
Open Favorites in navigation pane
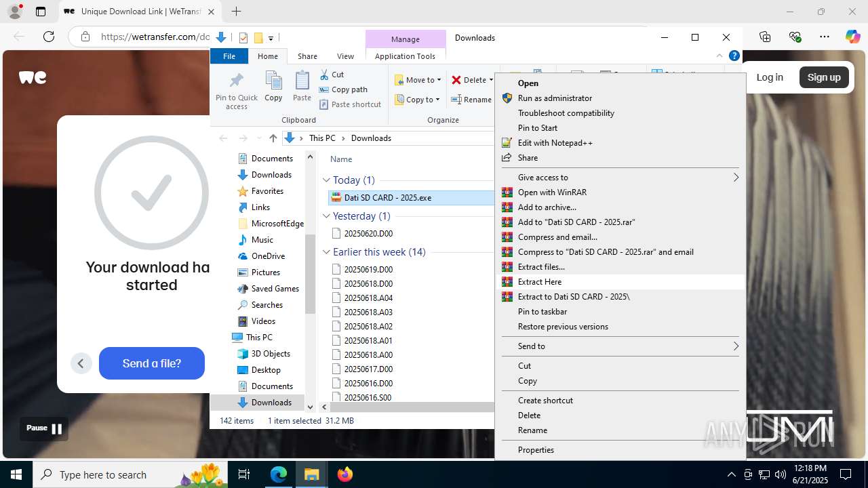tap(267, 191)
